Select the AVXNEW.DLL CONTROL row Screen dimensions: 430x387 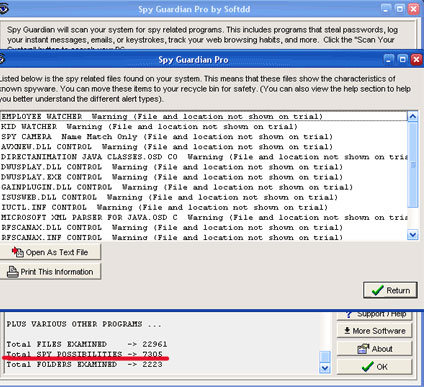203,147
